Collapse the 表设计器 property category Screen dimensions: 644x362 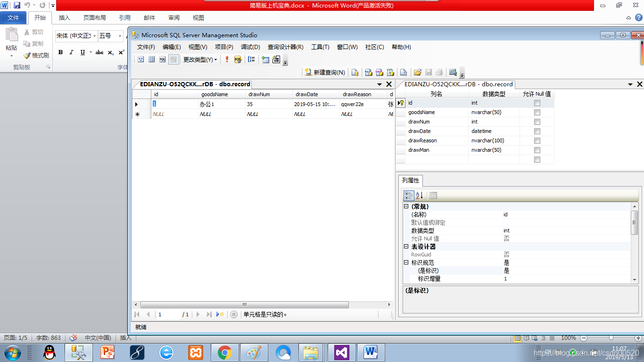(x=406, y=247)
